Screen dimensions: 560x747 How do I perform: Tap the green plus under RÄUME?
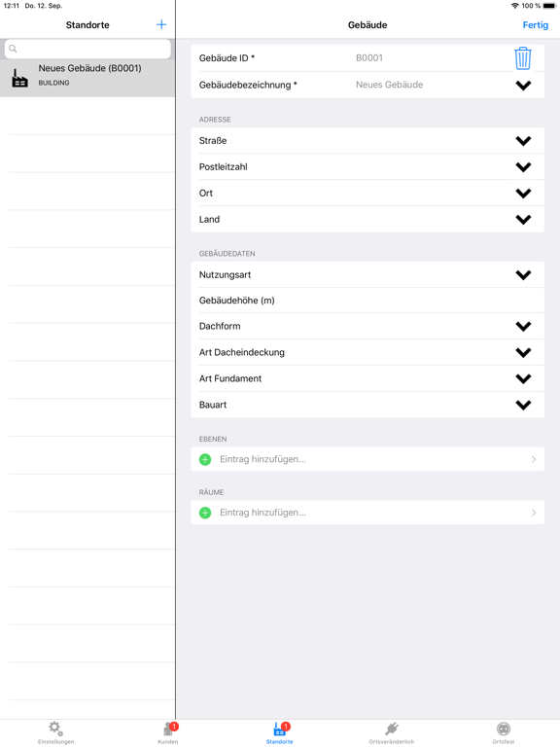[205, 513]
